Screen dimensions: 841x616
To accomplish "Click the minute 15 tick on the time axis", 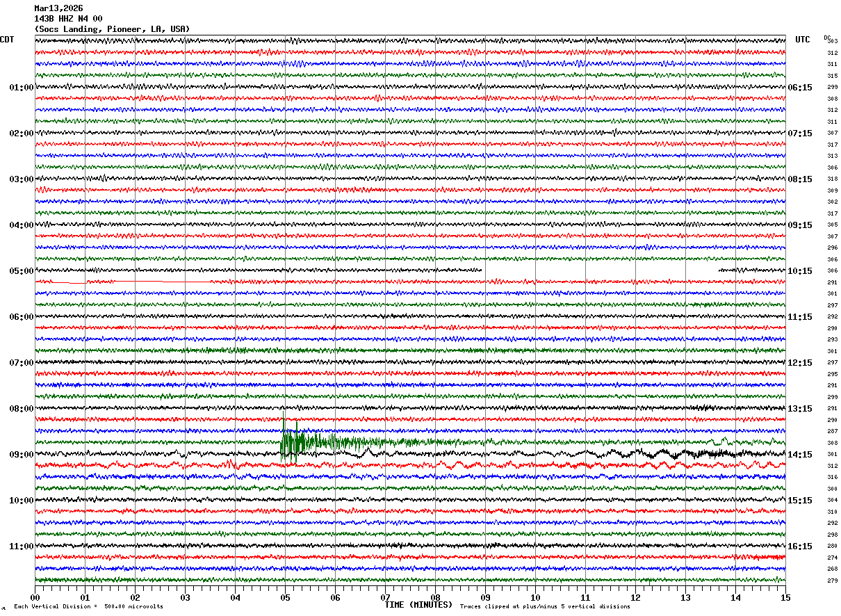I will [785, 597].
